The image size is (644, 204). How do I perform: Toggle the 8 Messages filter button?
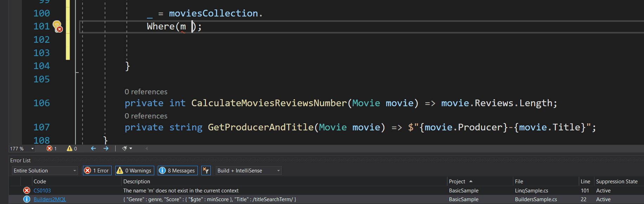click(177, 171)
